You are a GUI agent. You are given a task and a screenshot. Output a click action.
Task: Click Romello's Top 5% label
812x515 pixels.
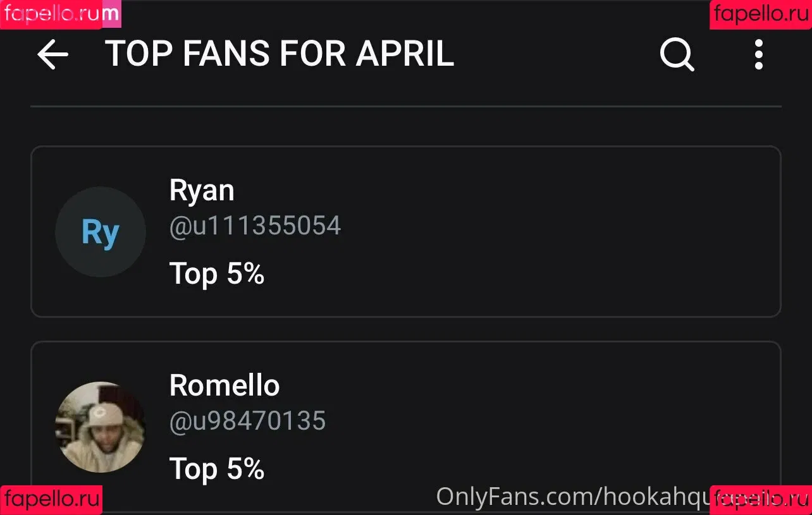click(217, 469)
